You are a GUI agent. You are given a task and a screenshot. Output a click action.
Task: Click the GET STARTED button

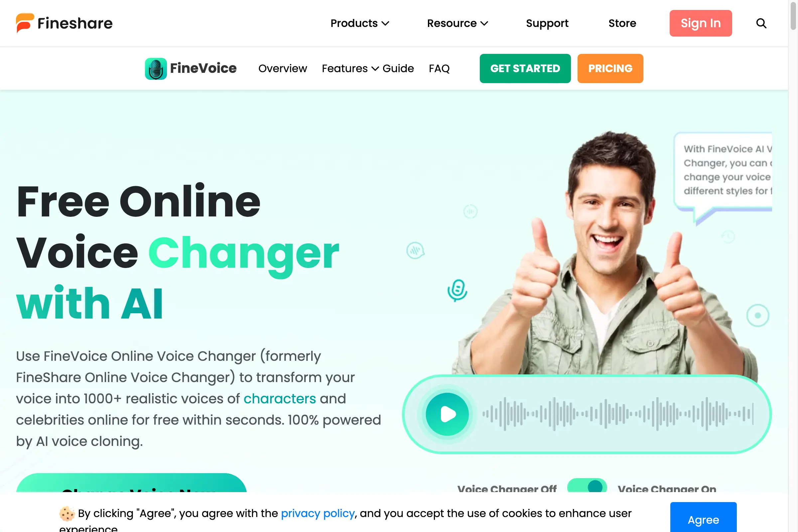pos(525,68)
